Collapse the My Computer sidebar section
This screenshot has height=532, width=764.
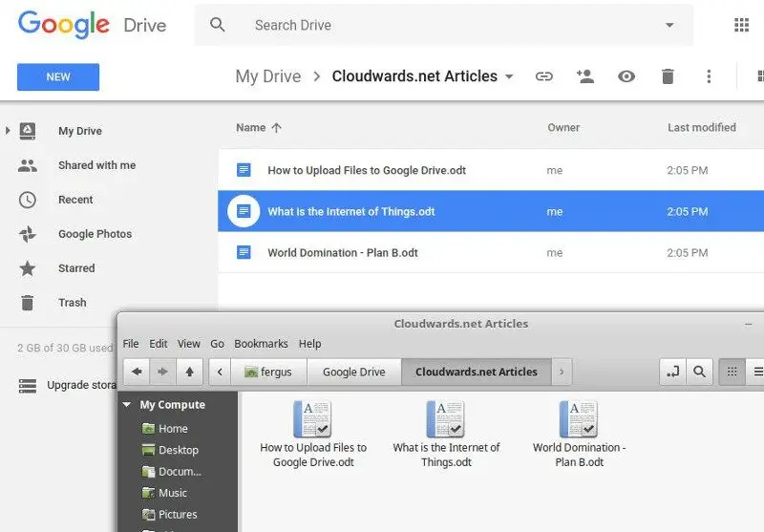(127, 405)
